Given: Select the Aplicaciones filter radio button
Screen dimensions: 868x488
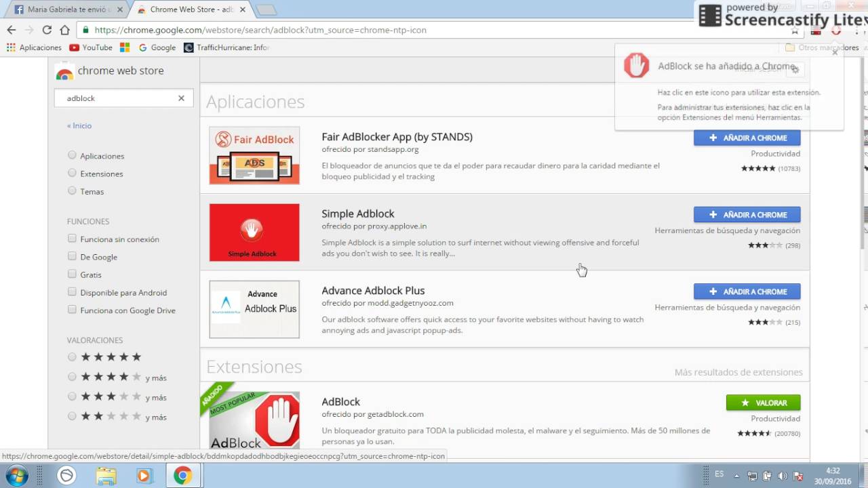Looking at the screenshot, I should pyautogui.click(x=72, y=155).
